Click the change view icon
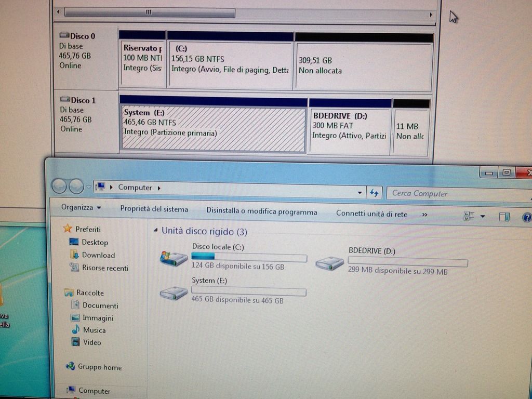The width and height of the screenshot is (532, 399). click(469, 216)
